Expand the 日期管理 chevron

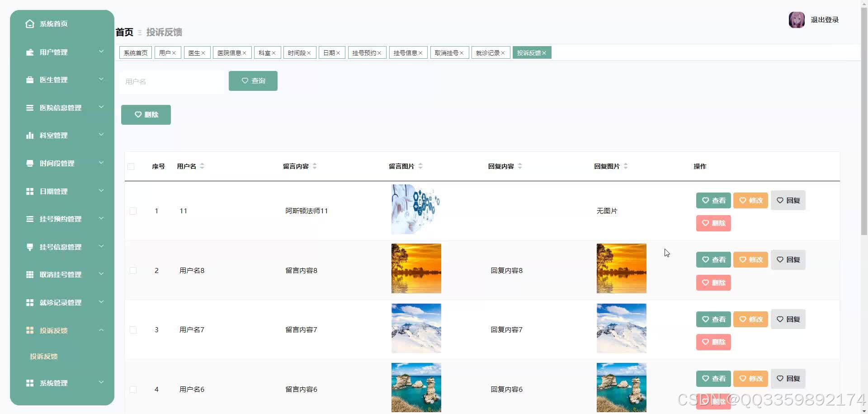[101, 191]
